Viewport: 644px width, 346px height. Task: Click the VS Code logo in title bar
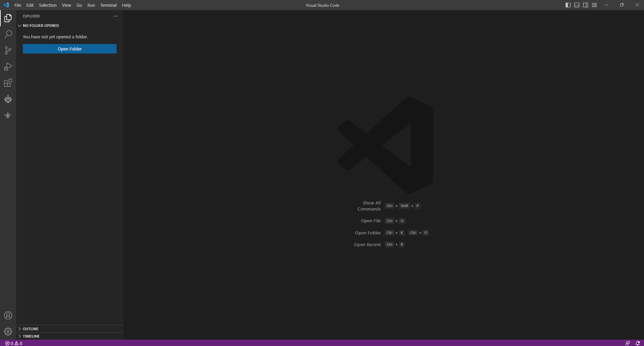click(6, 5)
